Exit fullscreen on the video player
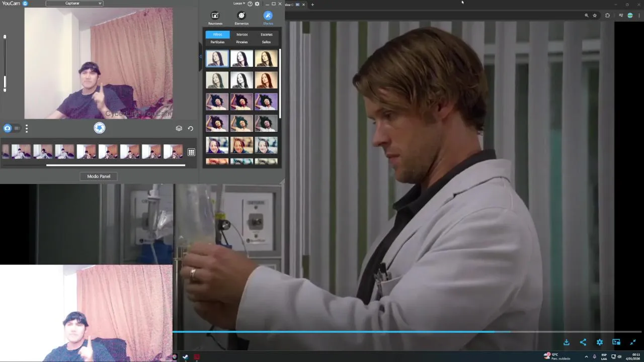The width and height of the screenshot is (644, 362). click(x=633, y=342)
